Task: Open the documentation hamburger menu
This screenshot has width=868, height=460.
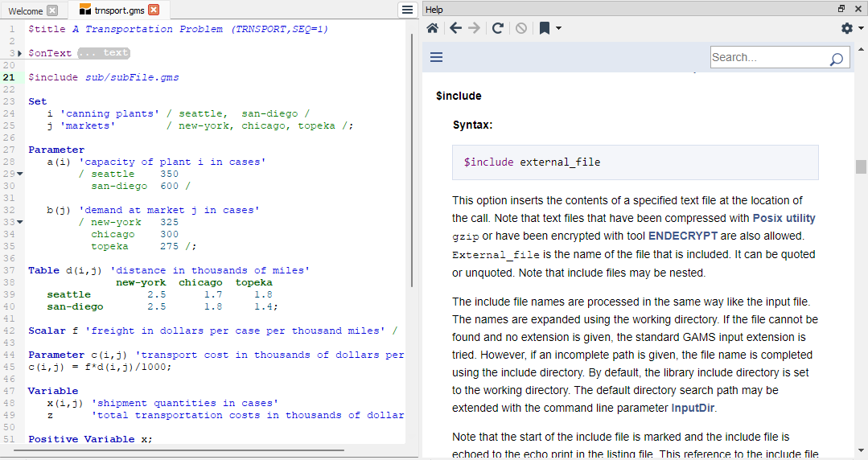Action: (437, 57)
